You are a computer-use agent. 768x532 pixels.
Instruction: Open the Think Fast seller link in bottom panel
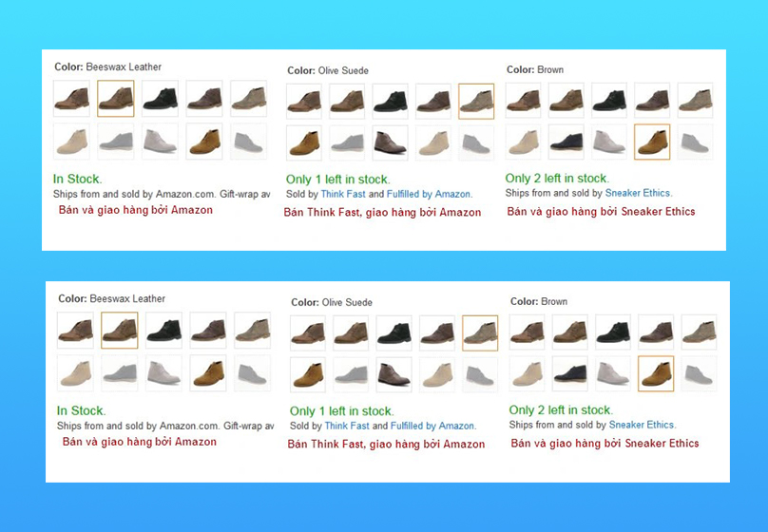coord(347,427)
